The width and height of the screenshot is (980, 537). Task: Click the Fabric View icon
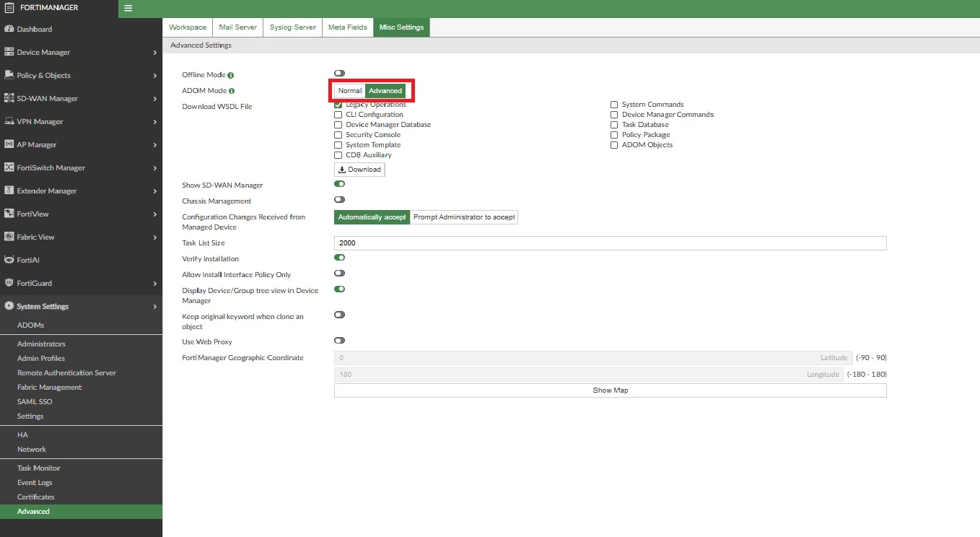[9, 237]
